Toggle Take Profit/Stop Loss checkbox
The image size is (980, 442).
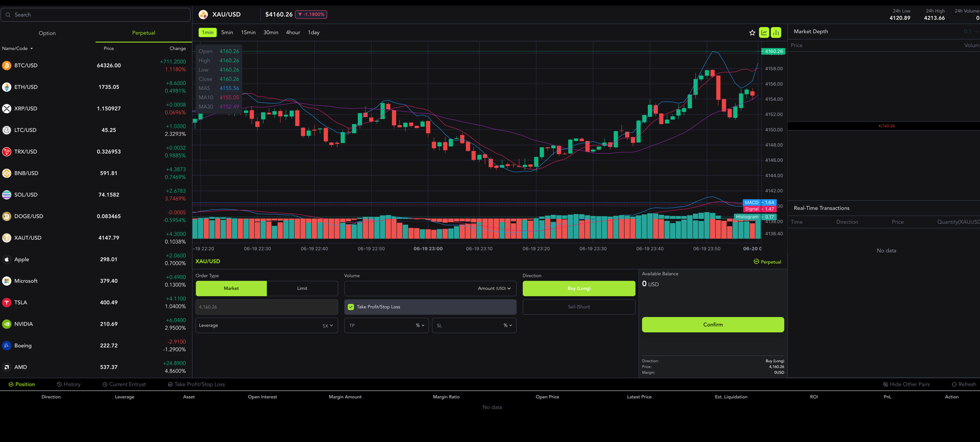click(x=351, y=307)
